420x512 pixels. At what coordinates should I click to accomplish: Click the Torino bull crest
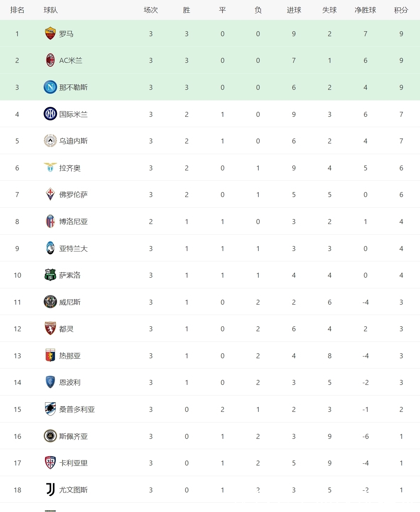(x=50, y=329)
